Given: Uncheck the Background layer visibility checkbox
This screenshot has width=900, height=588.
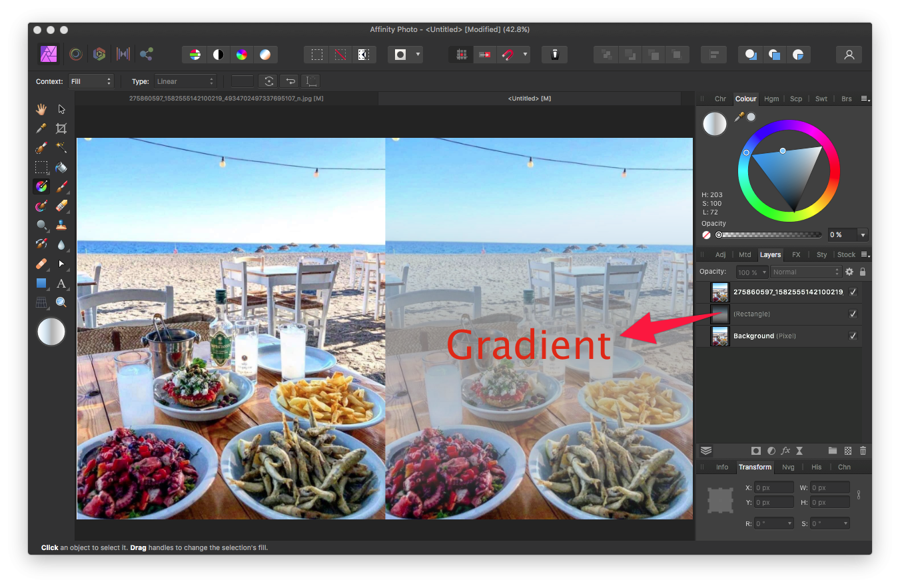Looking at the screenshot, I should point(853,336).
